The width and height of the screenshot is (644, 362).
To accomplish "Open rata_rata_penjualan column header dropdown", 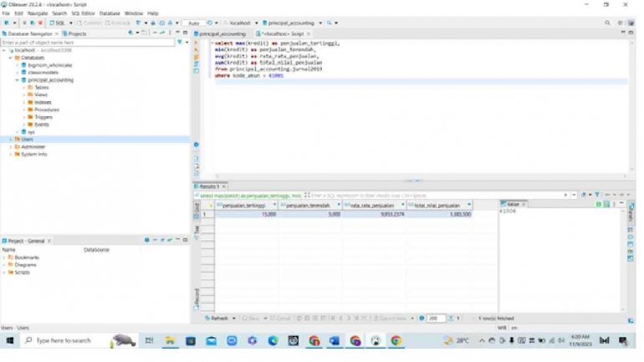I will point(403,205).
